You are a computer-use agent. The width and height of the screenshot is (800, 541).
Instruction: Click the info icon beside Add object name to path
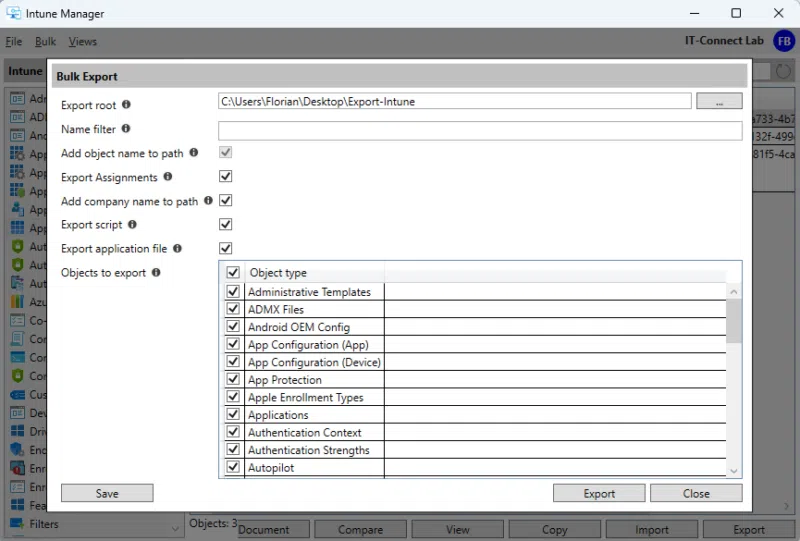193,153
